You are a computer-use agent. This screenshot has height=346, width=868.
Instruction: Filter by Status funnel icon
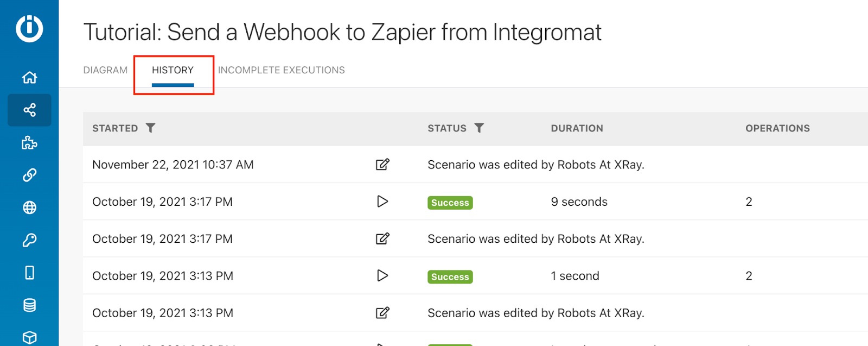coord(479,128)
